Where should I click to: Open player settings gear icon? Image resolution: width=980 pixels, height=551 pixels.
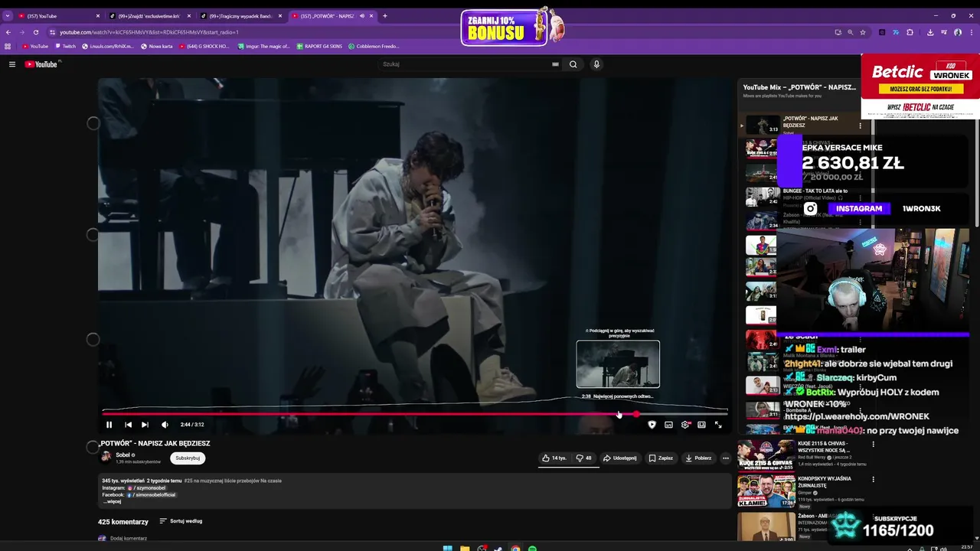(685, 425)
